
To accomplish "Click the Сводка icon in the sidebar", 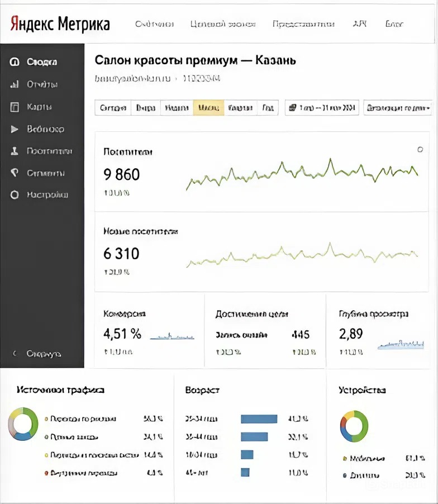I will (15, 62).
